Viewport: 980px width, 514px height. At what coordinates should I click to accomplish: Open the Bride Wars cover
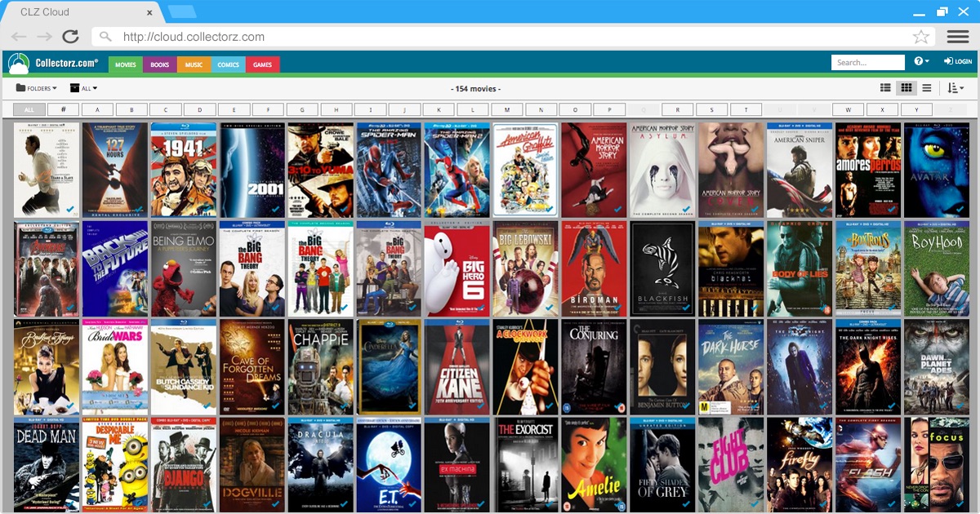tap(115, 366)
